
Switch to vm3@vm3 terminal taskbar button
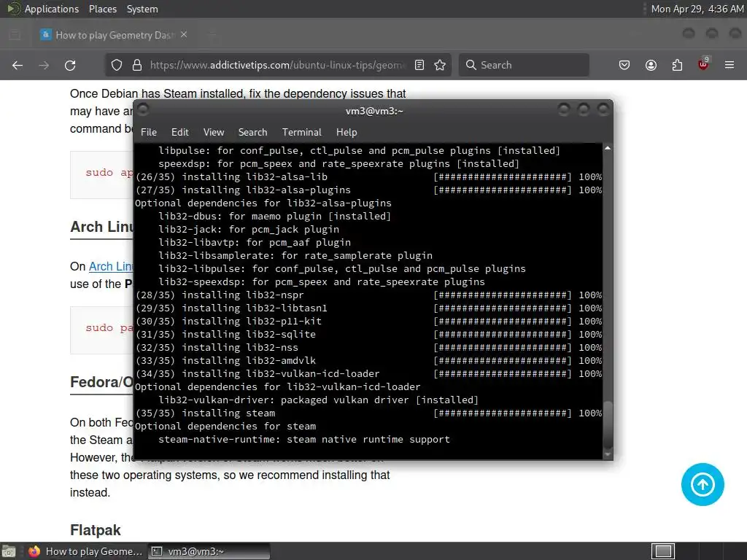tap(209, 551)
